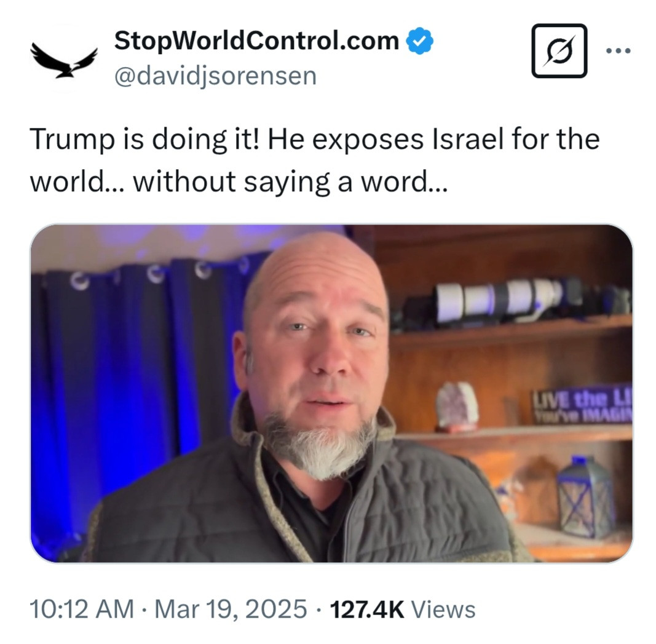Click the blue verified checkmark badge
Screen dimensions: 656x644
click(x=421, y=41)
